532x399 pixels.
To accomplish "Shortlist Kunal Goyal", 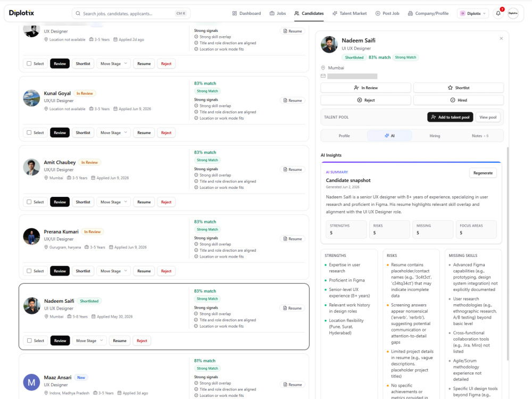I will pyautogui.click(x=83, y=132).
